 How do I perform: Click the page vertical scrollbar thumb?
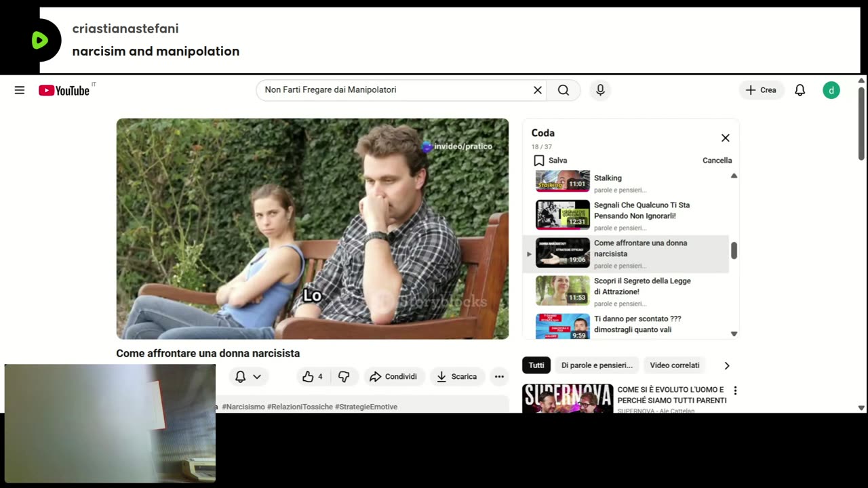click(861, 123)
